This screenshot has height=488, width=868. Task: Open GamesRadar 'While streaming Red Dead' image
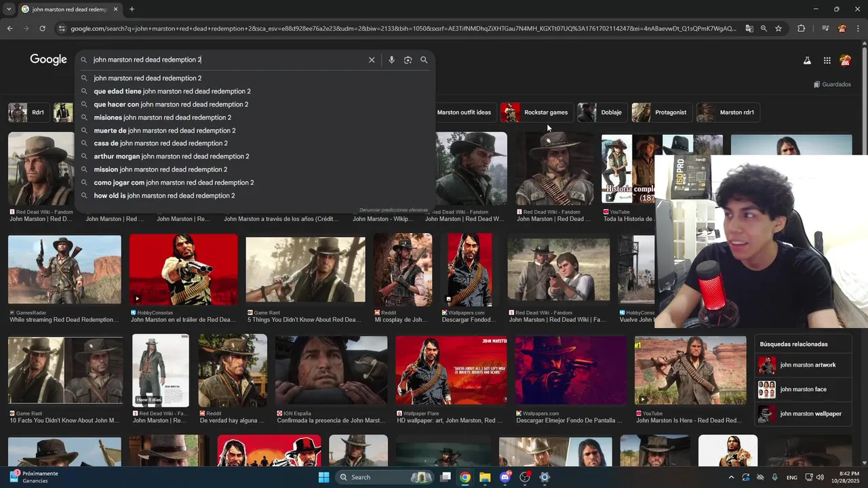point(64,270)
